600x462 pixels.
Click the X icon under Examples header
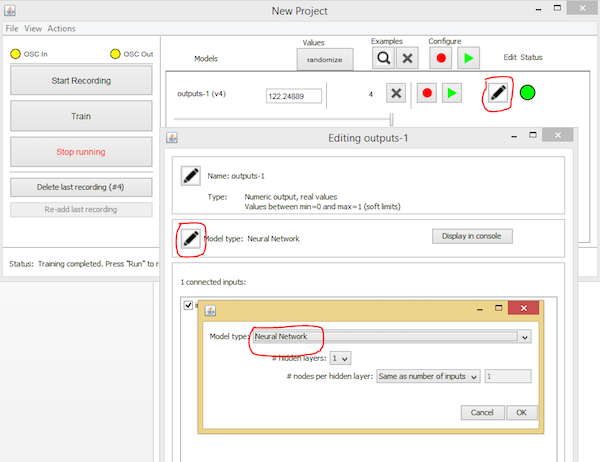(408, 58)
